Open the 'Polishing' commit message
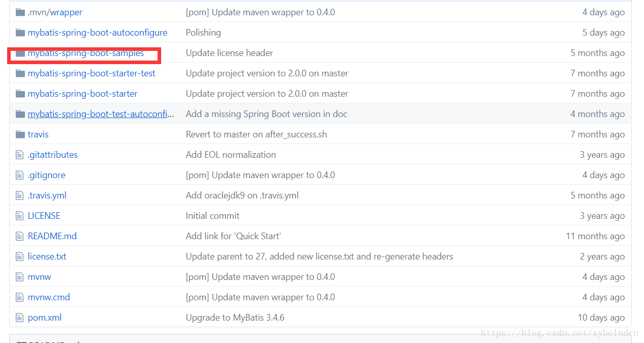 point(203,33)
